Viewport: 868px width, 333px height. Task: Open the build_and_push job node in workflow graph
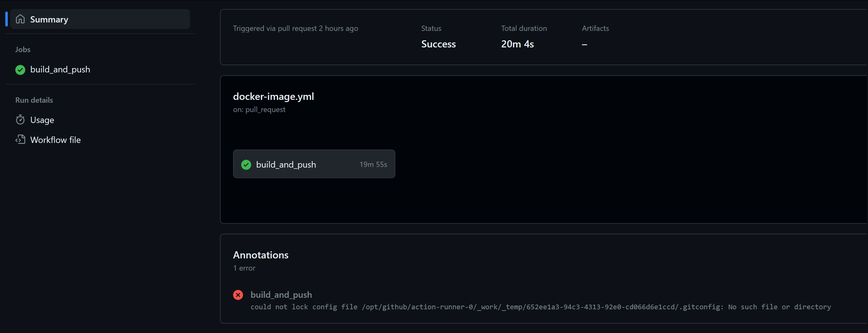coord(286,164)
